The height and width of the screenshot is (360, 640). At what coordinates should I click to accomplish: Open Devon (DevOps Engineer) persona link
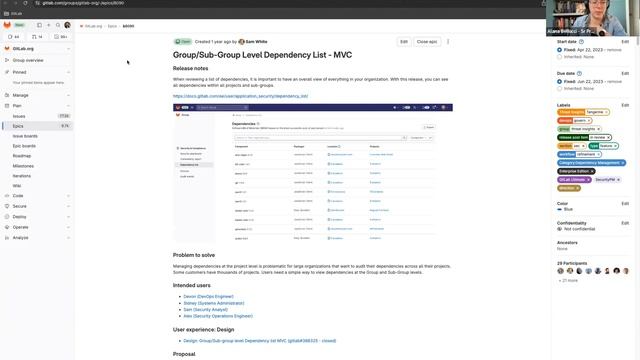coord(208,297)
